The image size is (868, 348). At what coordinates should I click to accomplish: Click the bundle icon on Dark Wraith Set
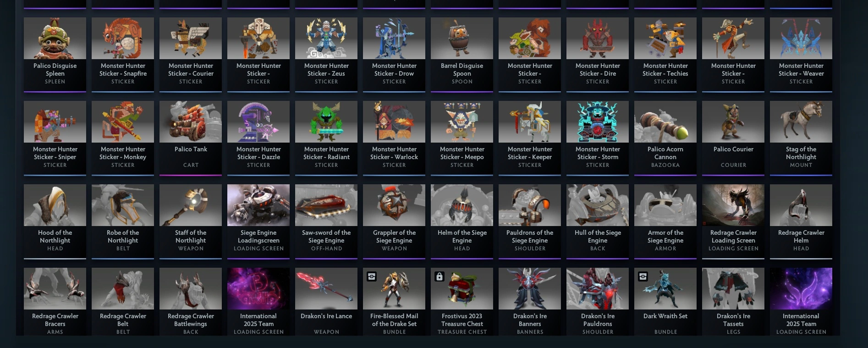tap(643, 276)
